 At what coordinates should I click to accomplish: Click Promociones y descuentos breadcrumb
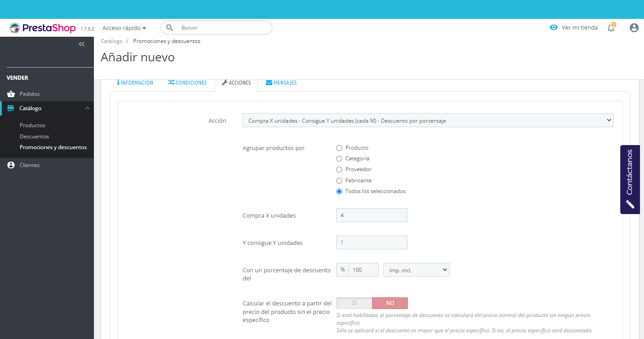167,41
